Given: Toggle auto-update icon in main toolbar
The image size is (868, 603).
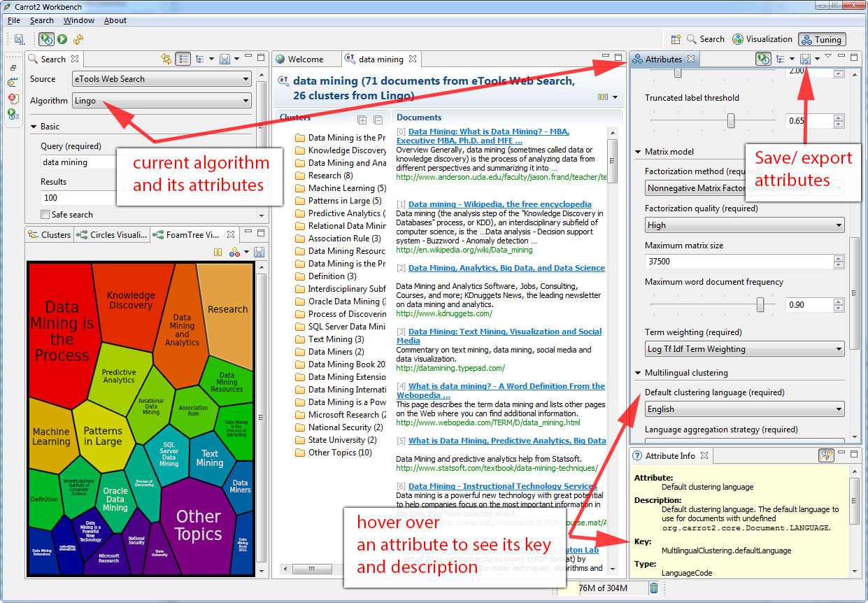Looking at the screenshot, I should click(x=46, y=40).
